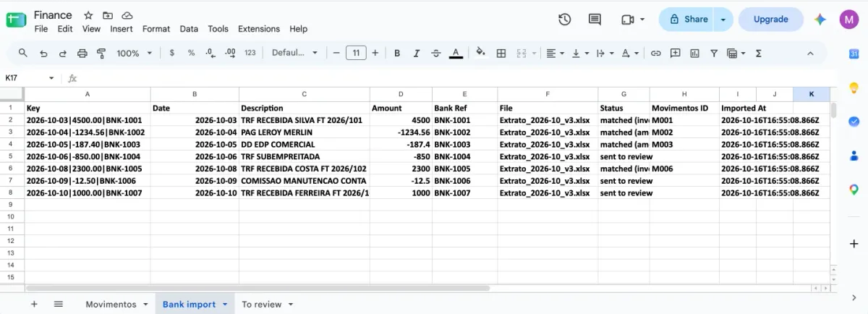
Task: Open Google Keep side panel
Action: [854, 88]
